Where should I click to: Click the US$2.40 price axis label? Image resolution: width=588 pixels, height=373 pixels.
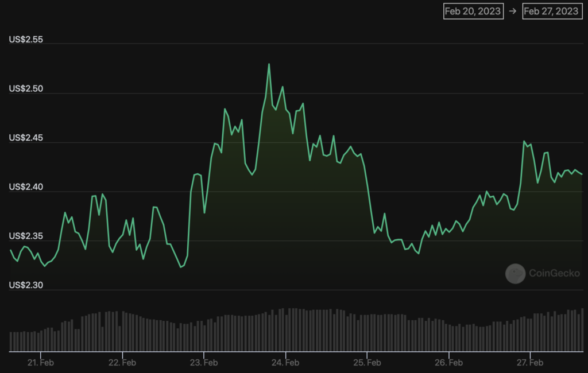pyautogui.click(x=26, y=187)
